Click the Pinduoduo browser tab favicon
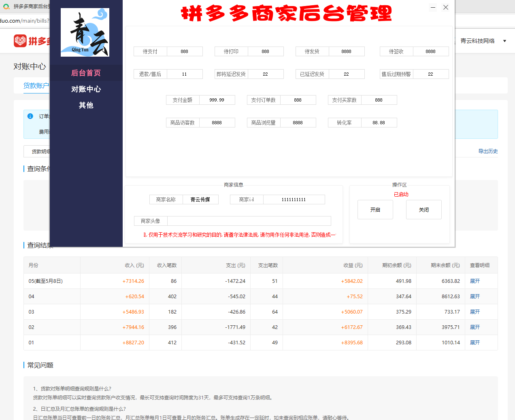 coord(6,6)
